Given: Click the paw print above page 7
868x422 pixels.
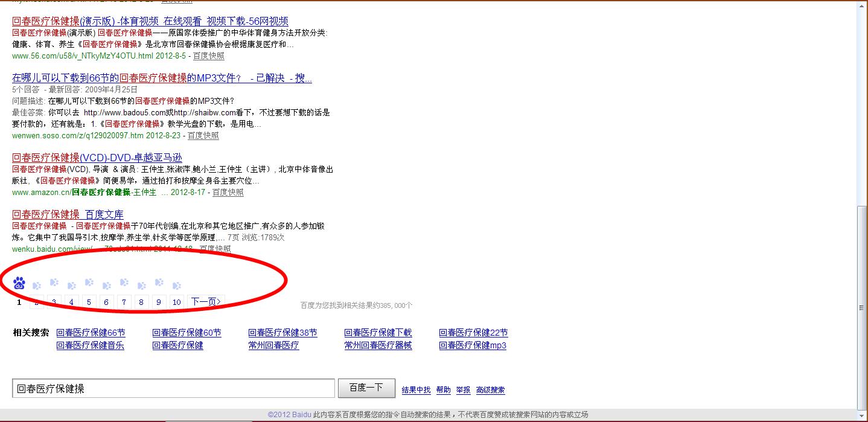Looking at the screenshot, I should click(x=124, y=282).
